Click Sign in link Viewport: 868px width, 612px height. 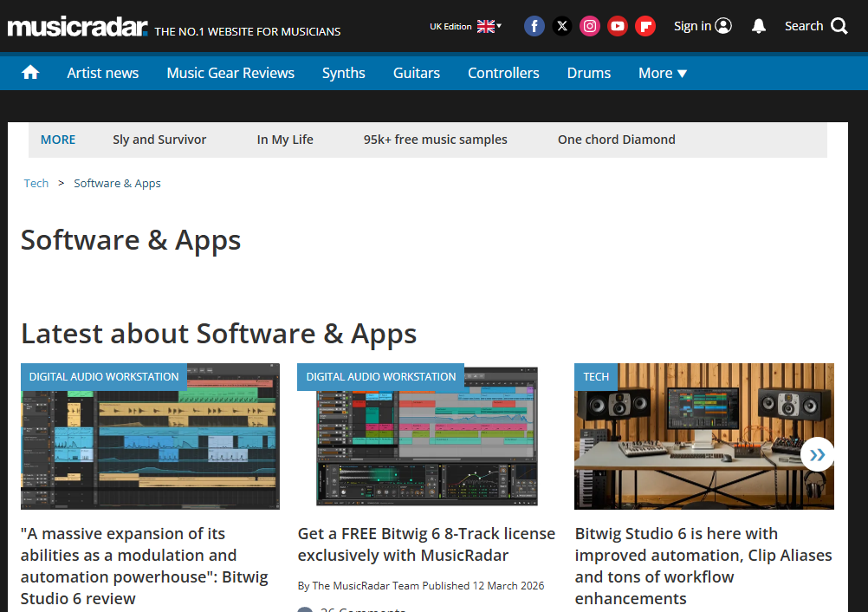point(703,26)
